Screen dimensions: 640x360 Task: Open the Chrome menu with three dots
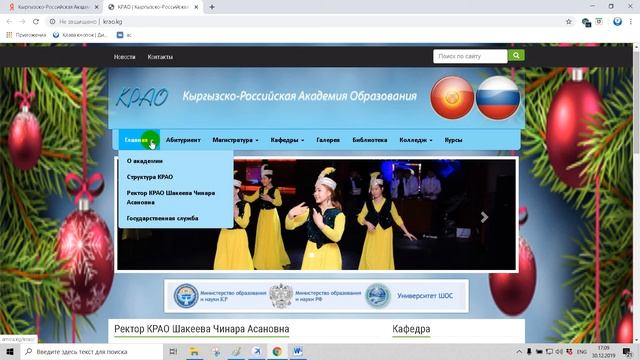pos(631,22)
